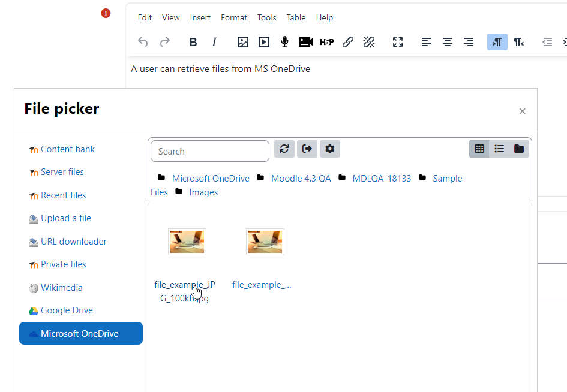Click the repository Search field

click(210, 152)
